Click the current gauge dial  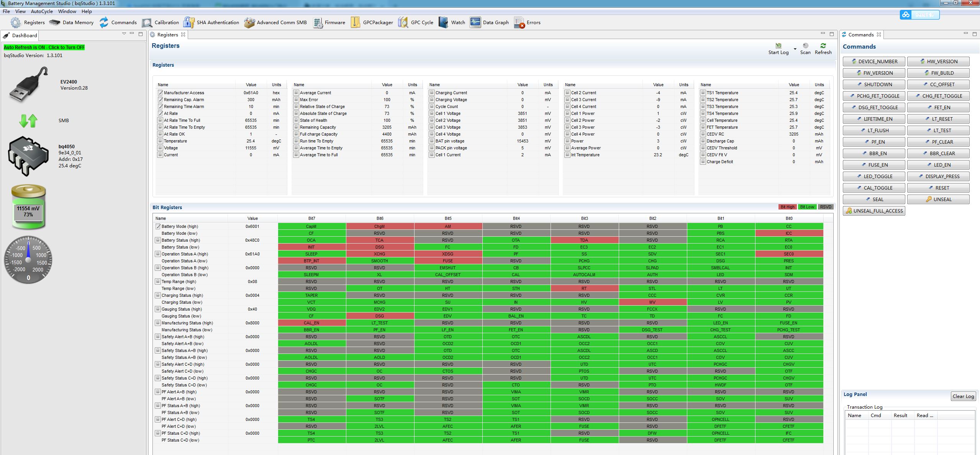click(x=28, y=260)
